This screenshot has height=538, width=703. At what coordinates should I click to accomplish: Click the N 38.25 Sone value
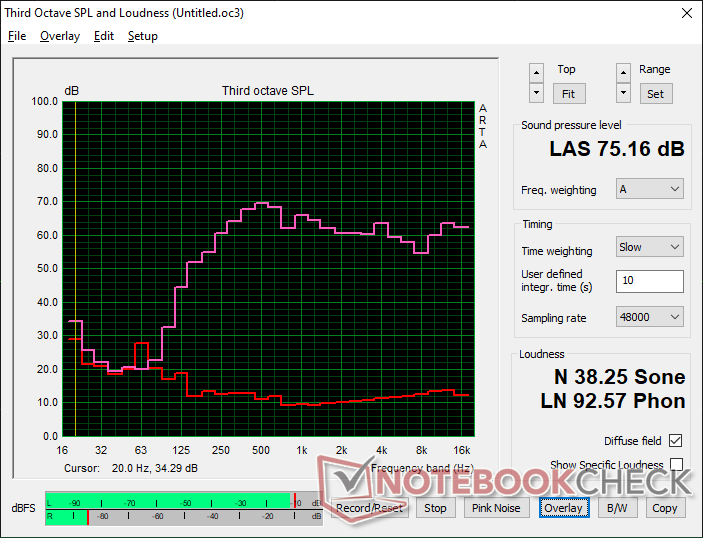coord(620,377)
